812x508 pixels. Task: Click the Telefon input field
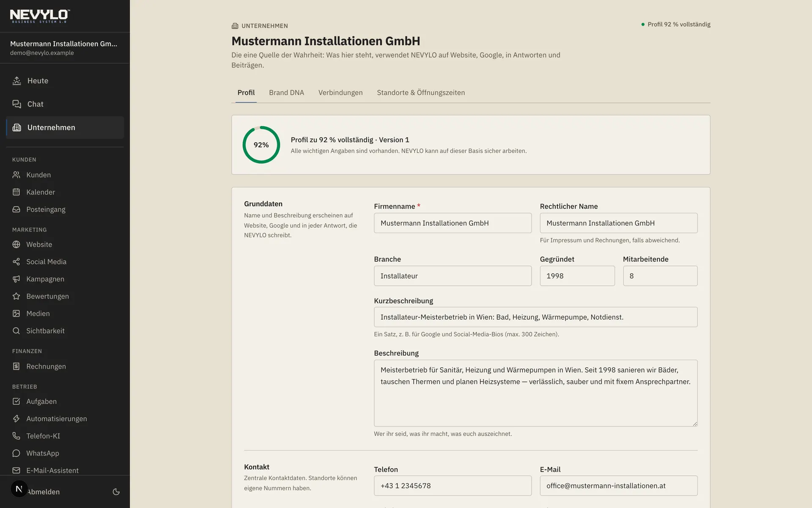[453, 486]
